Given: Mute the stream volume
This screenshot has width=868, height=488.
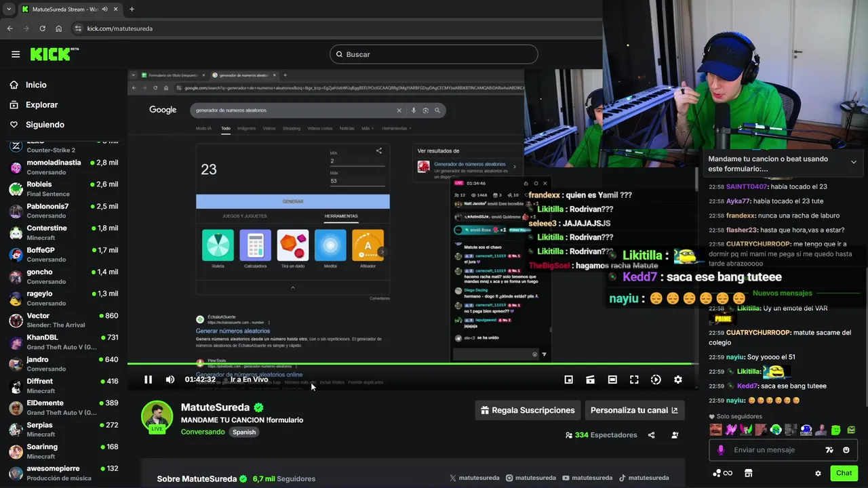Looking at the screenshot, I should [170, 380].
